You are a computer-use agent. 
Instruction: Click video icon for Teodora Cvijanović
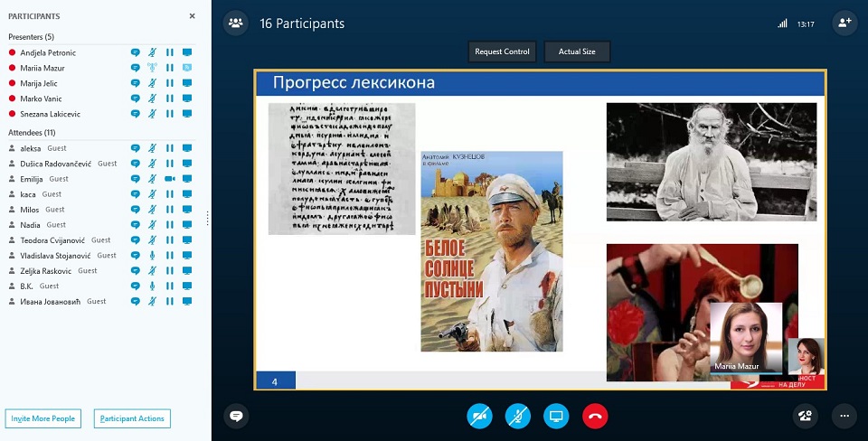click(x=169, y=240)
